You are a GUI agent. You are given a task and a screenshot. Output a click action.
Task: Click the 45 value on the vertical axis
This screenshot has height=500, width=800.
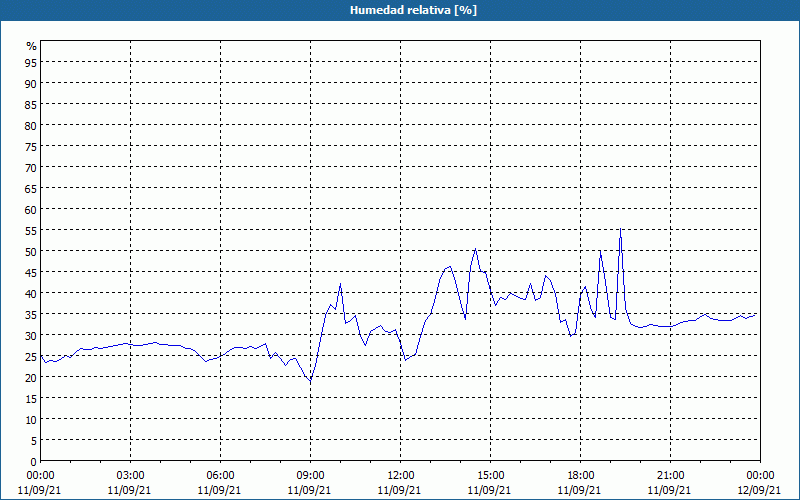[31, 272]
